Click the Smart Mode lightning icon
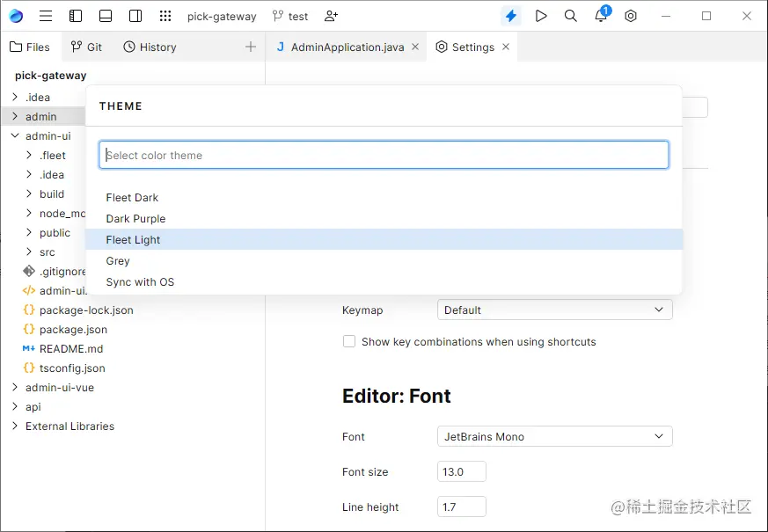768x532 pixels. (x=511, y=16)
